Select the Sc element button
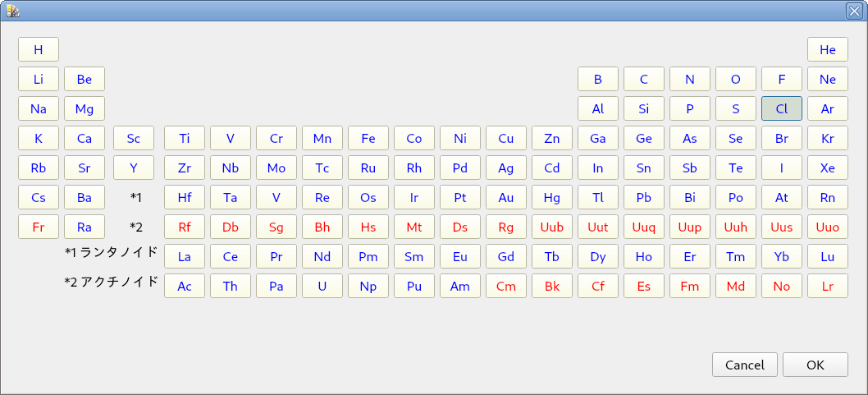Image resolution: width=868 pixels, height=395 pixels. click(134, 138)
